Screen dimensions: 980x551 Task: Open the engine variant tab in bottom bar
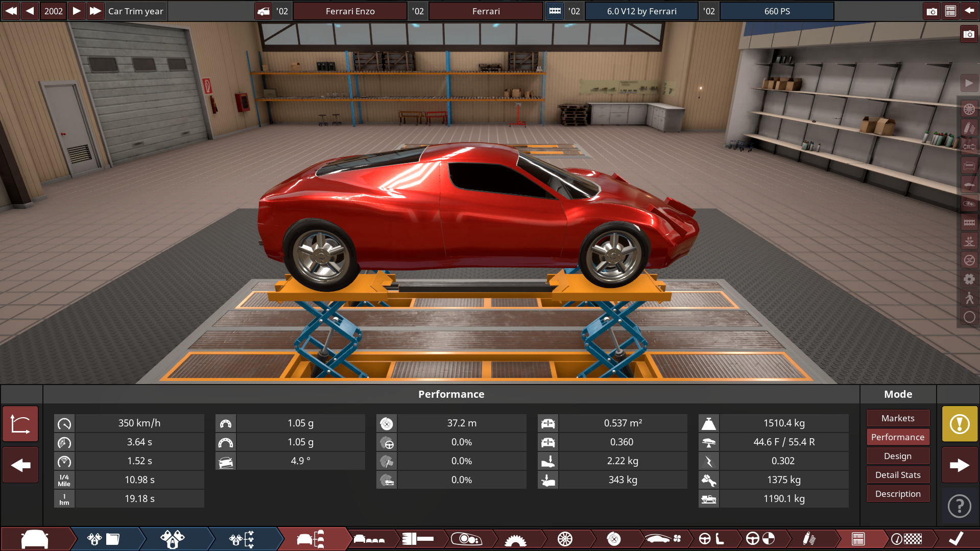click(173, 539)
